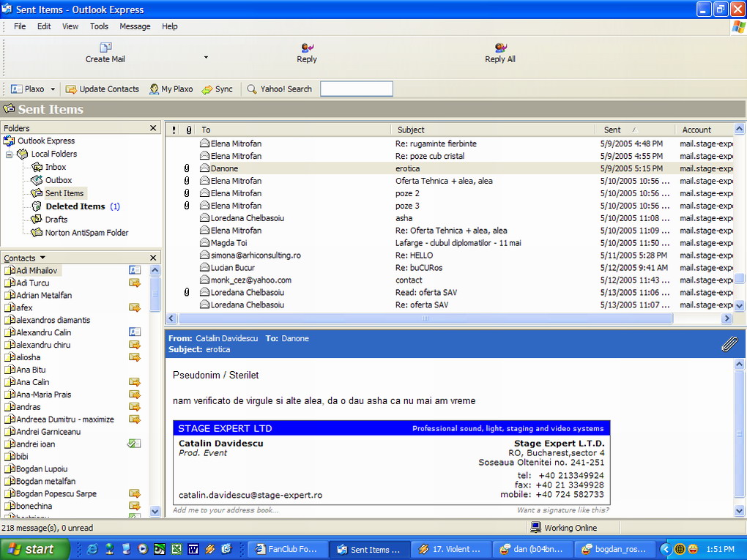747x560 pixels.
Task: Open the Outbox folder
Action: coord(52,181)
